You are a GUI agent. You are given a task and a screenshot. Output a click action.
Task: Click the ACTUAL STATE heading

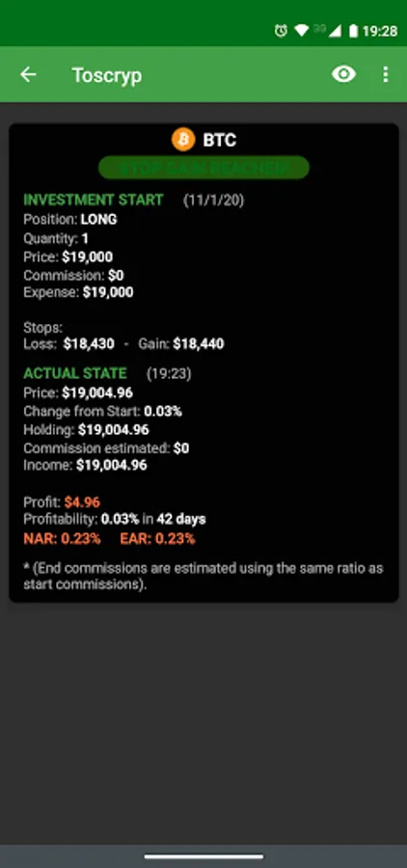pos(75,373)
